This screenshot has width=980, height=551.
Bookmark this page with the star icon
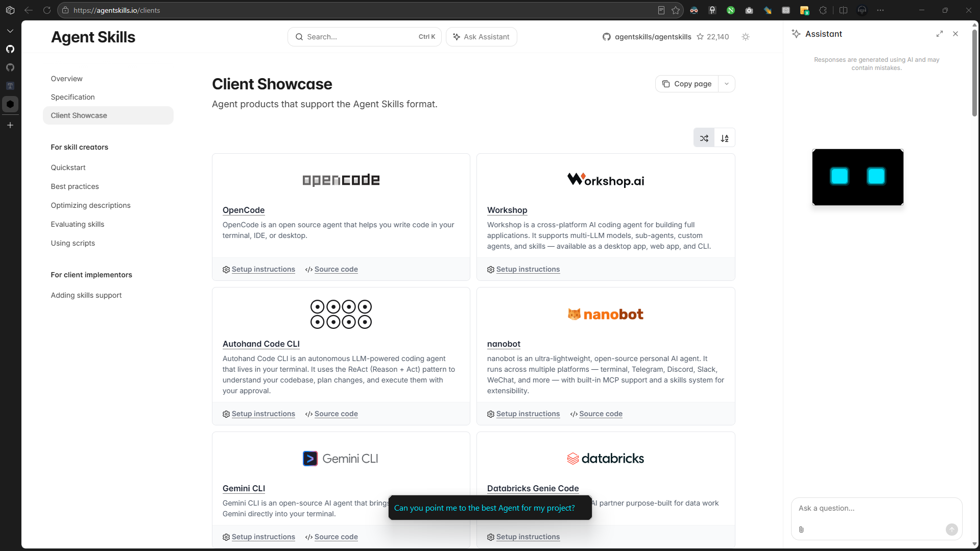click(676, 10)
